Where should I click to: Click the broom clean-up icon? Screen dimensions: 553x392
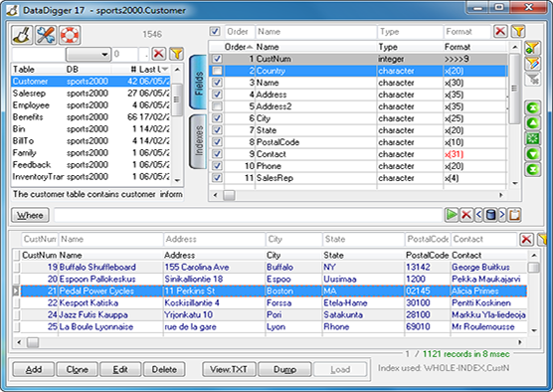(x=22, y=35)
